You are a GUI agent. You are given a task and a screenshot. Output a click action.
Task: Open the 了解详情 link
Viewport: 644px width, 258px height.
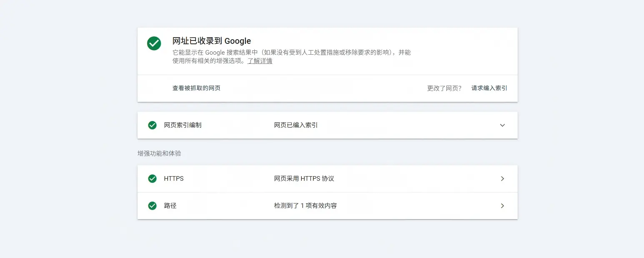260,61
